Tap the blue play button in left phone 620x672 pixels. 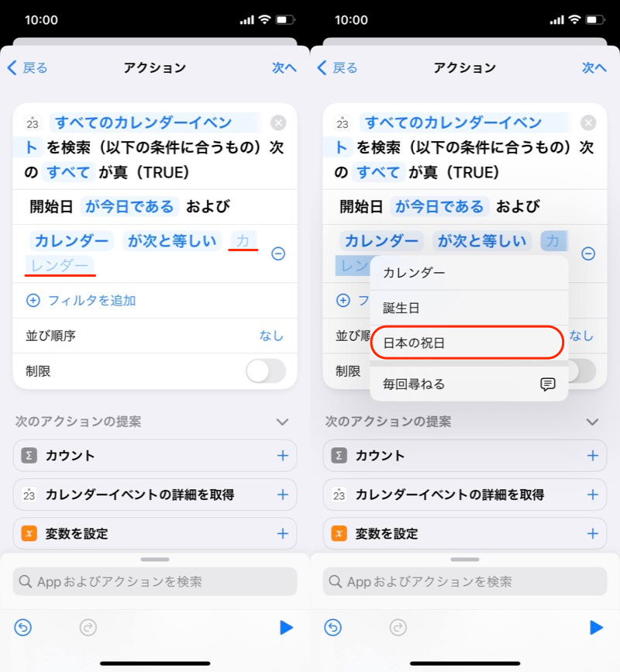(x=286, y=627)
